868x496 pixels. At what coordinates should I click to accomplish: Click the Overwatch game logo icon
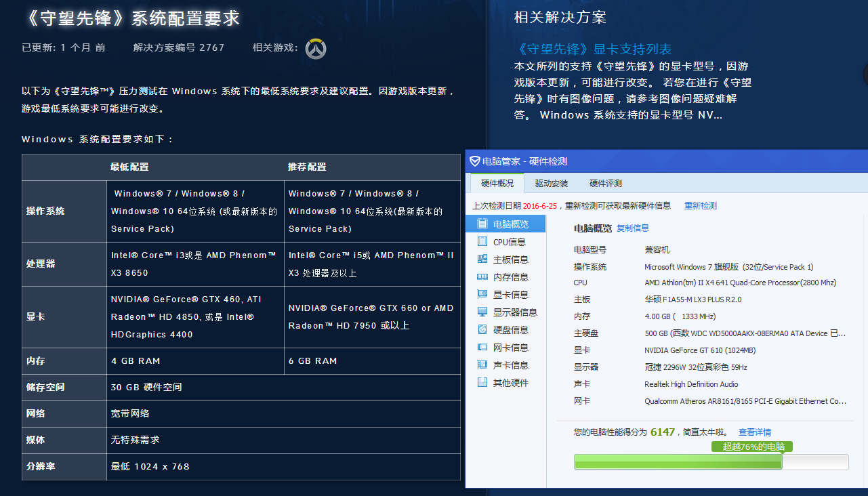pos(316,48)
